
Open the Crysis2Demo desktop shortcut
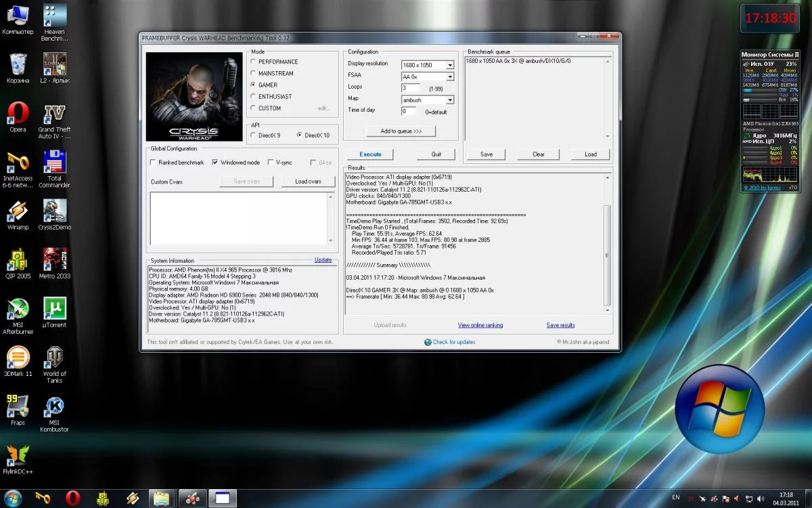click(55, 212)
